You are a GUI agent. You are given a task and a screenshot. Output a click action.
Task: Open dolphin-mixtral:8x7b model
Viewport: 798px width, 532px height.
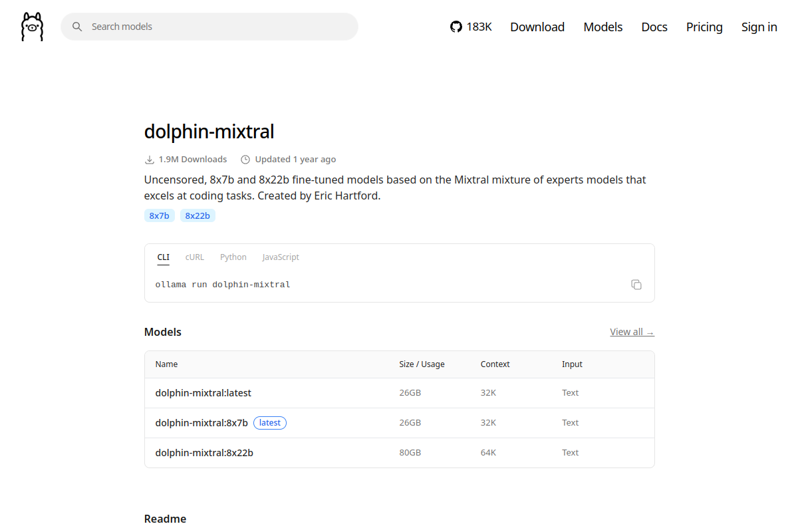(x=201, y=423)
